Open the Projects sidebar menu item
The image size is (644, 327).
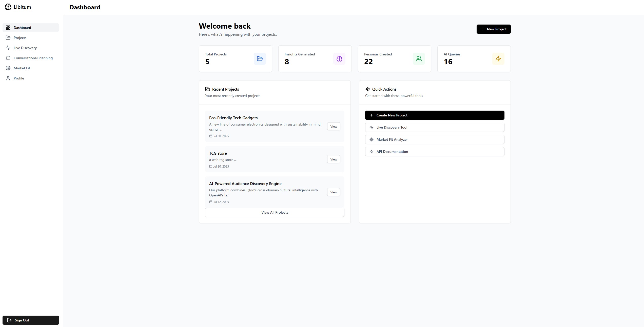[x=20, y=38]
